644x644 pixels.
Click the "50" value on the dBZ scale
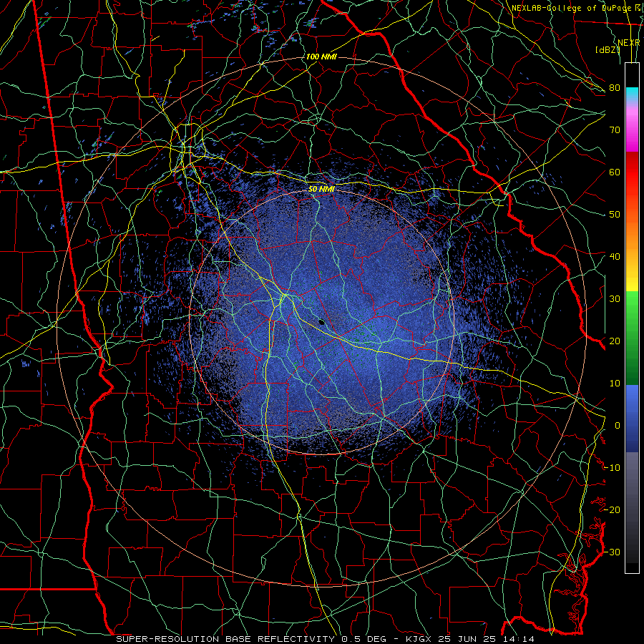pos(615,215)
